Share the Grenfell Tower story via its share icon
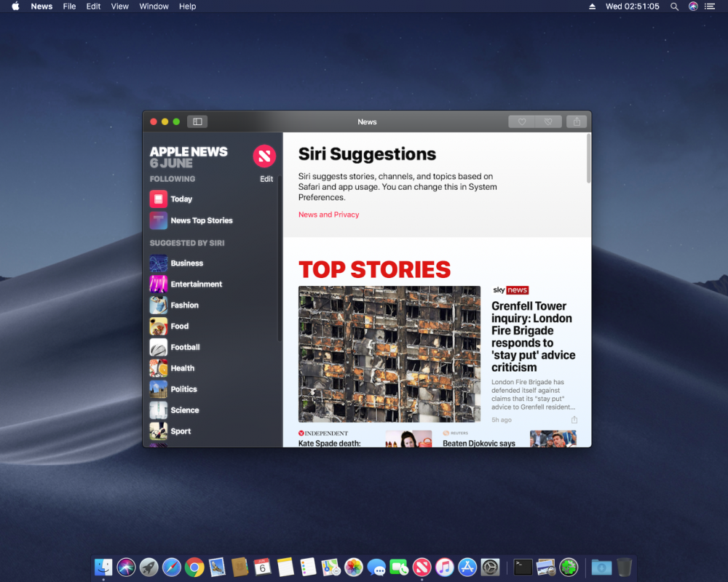 click(x=574, y=420)
